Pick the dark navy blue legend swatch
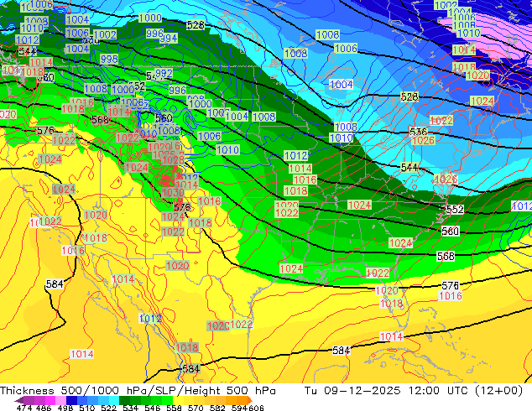The width and height of the screenshot is (532, 411). (72, 400)
